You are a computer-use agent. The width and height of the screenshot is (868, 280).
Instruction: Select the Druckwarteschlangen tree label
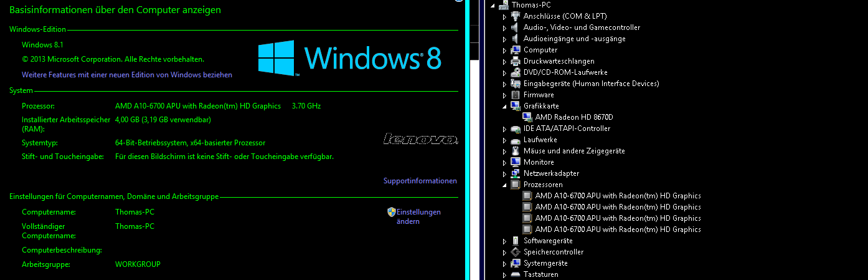click(559, 61)
